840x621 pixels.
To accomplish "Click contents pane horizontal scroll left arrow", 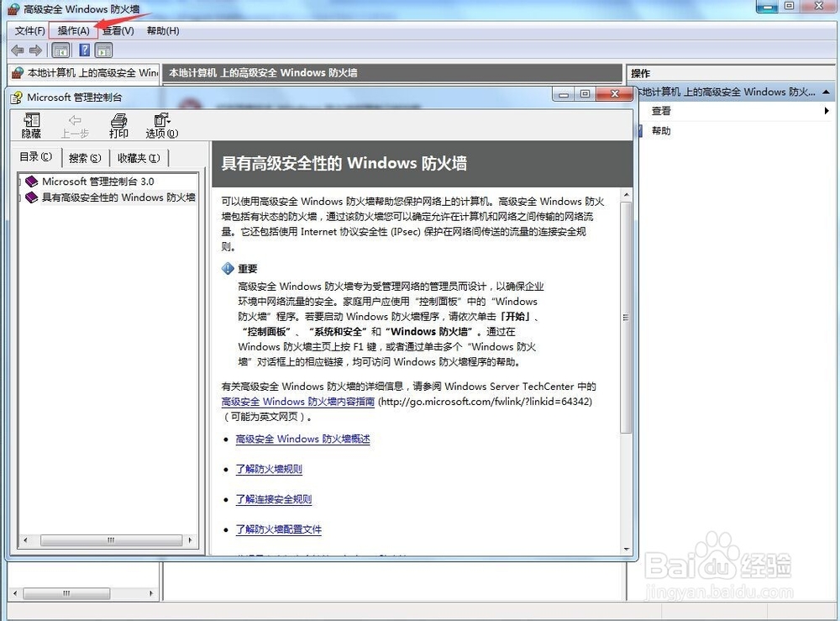I will [25, 540].
